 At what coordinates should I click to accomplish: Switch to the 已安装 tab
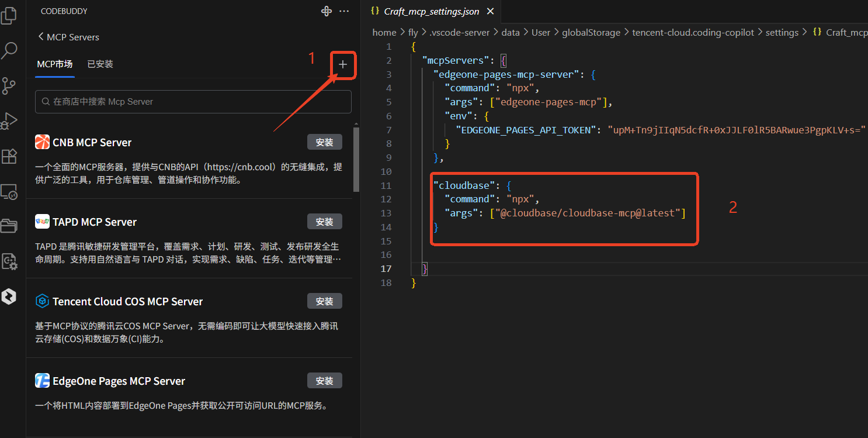(99, 64)
